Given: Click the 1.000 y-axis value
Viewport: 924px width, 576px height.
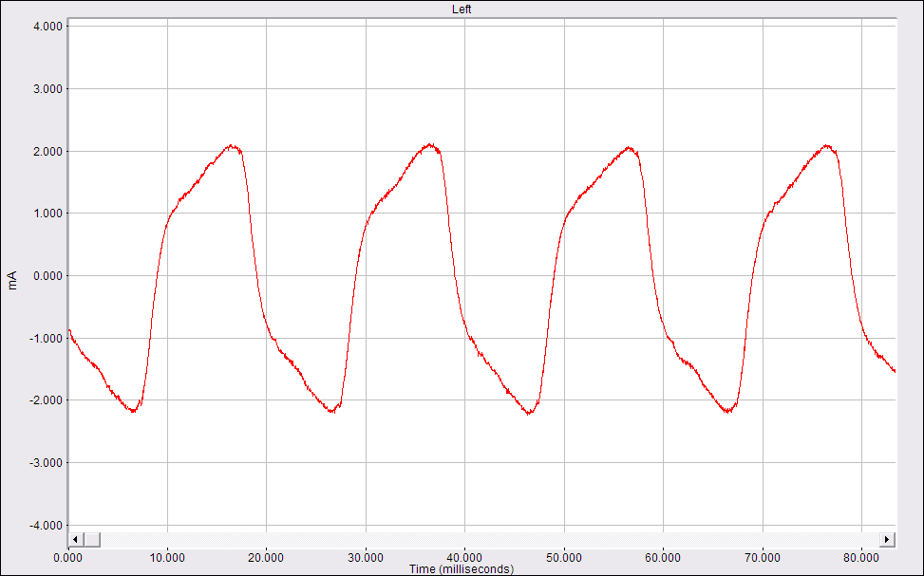Looking at the screenshot, I should pos(49,214).
